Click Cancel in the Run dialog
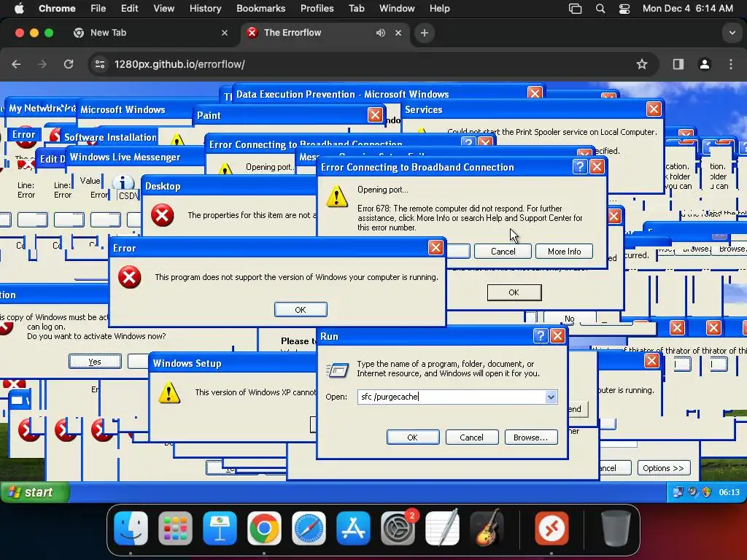747x560 pixels. pos(472,437)
